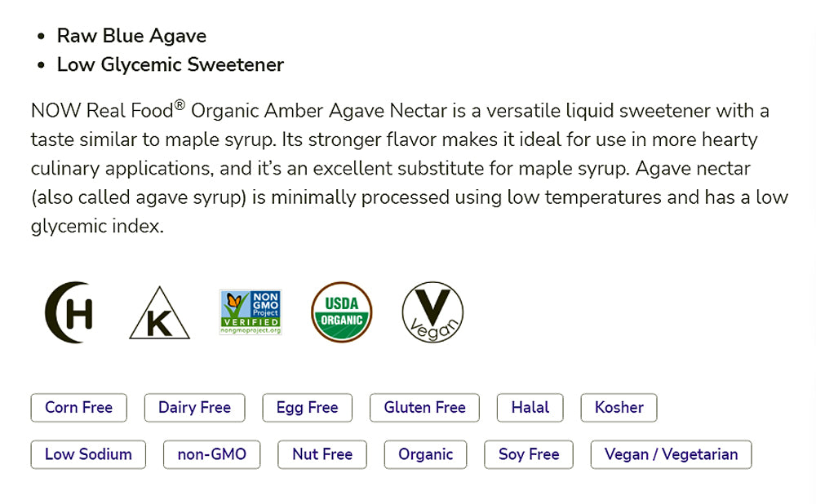Click the Raw Blue Agave bullet text
The image size is (816, 504).
click(x=131, y=36)
